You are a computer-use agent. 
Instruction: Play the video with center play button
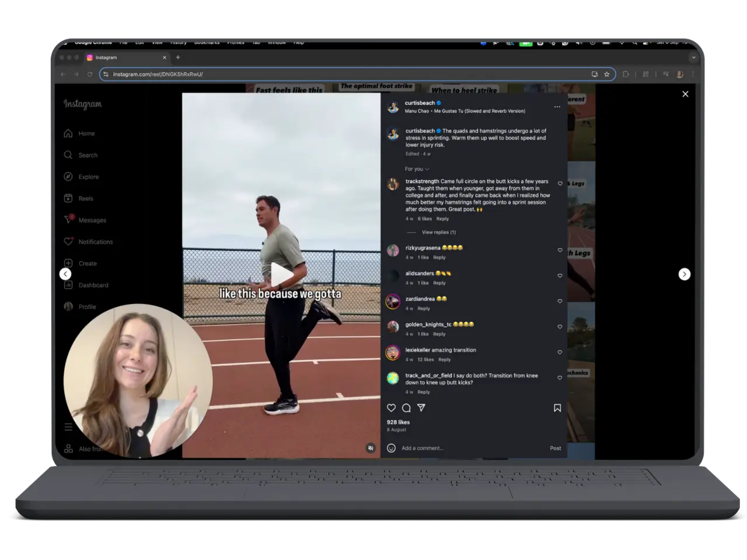coord(281,274)
